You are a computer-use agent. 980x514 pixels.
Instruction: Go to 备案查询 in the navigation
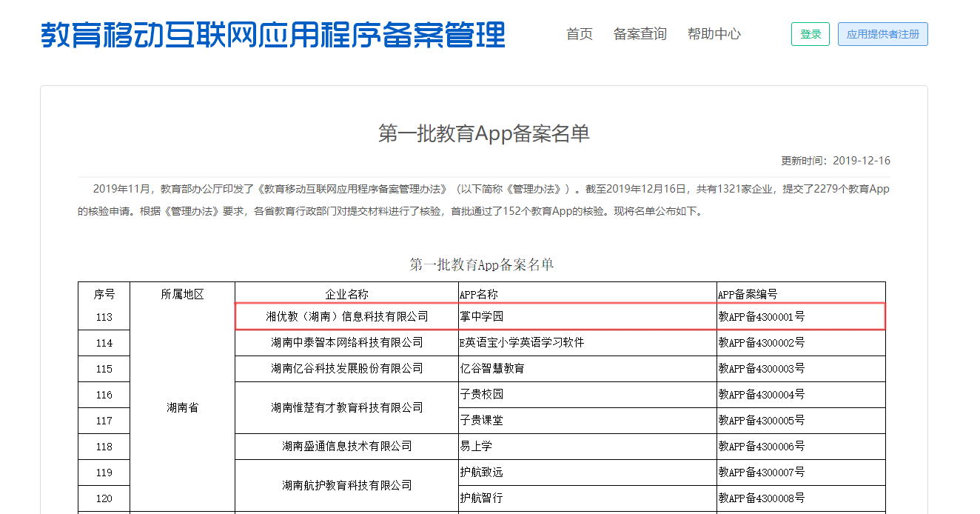click(x=640, y=34)
